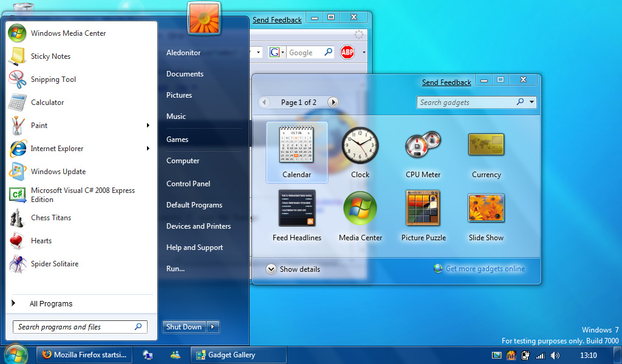This screenshot has width=622, height=364.
Task: Open Windows Media Center from the Start menu
Action: tap(82, 33)
